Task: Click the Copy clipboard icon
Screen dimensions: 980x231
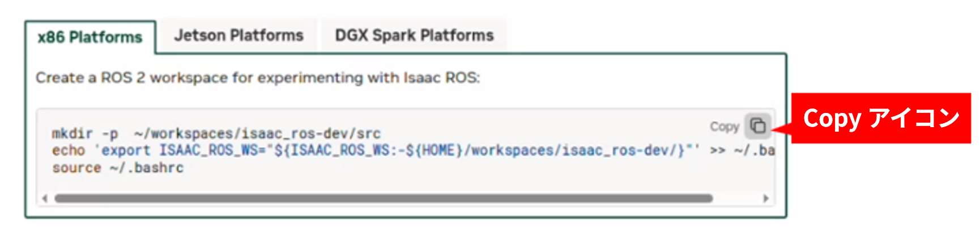Action: coord(758,125)
